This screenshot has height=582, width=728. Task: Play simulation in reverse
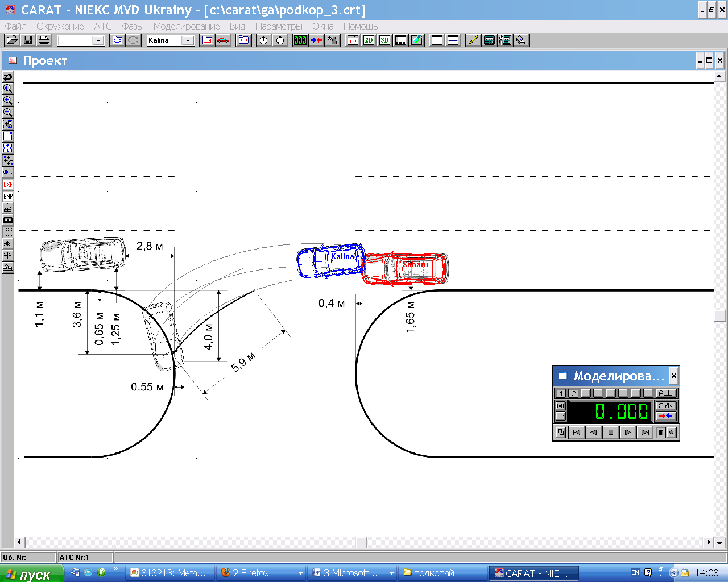point(594,433)
